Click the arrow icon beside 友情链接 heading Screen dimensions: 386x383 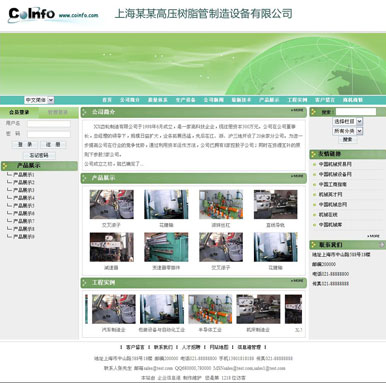313,154
